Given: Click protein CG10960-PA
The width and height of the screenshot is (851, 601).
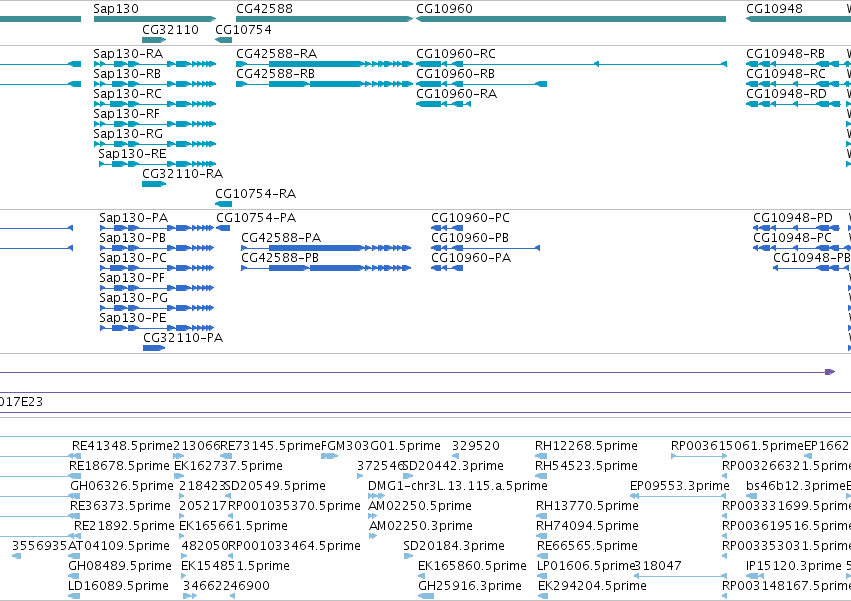Looking at the screenshot, I should [x=471, y=258].
